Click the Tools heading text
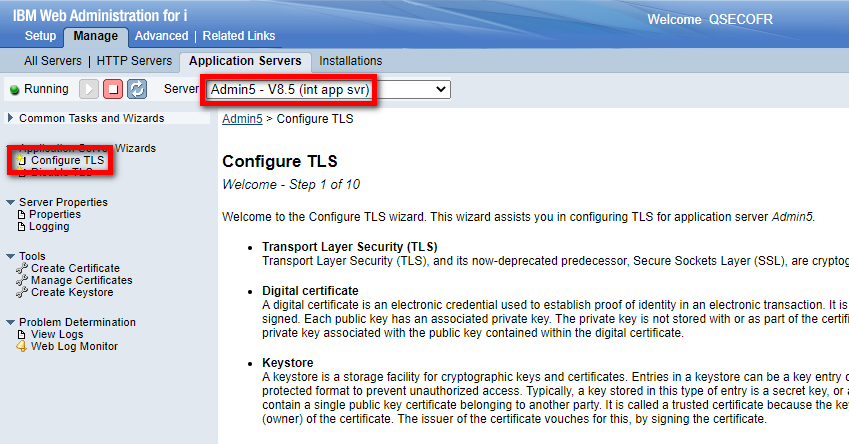The image size is (849, 444). [32, 256]
